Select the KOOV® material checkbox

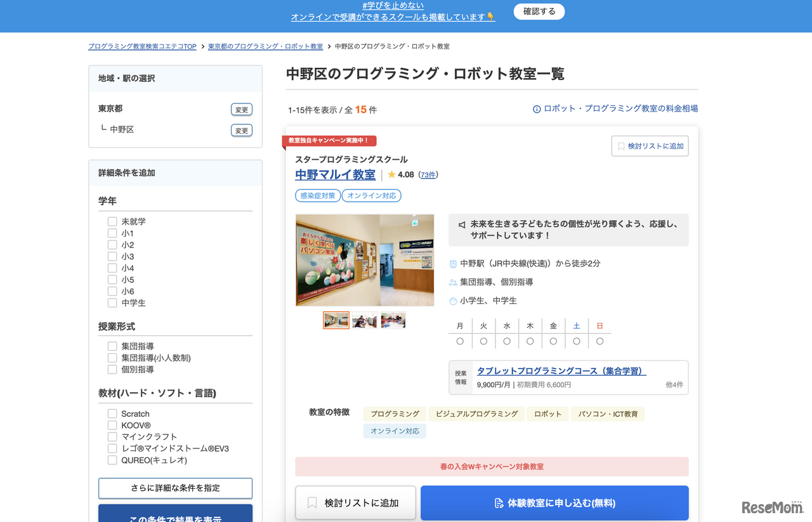click(x=112, y=425)
